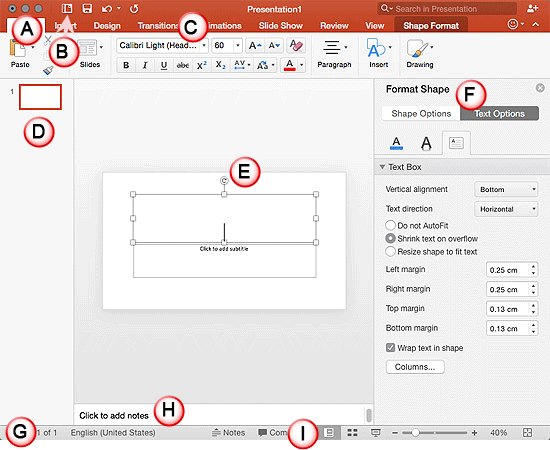Select the Format Painter brush icon
The image size is (550, 450).
(x=48, y=70)
